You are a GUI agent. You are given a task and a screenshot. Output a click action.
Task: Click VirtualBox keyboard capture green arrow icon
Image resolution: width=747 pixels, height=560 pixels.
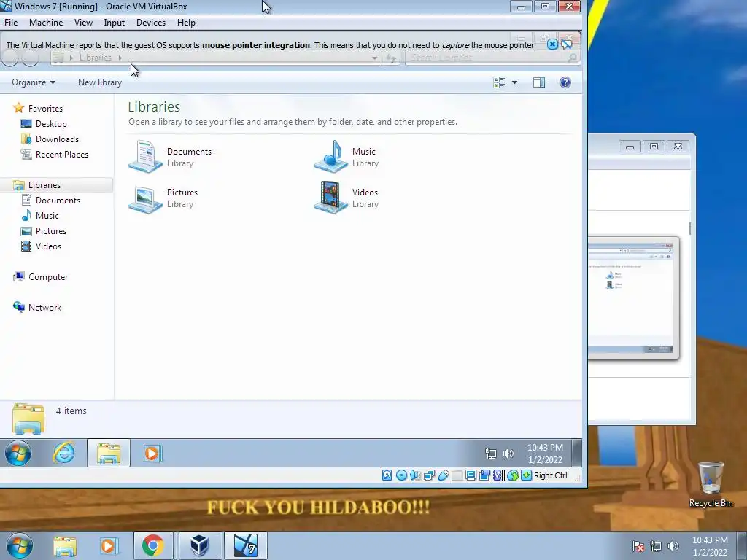[527, 475]
